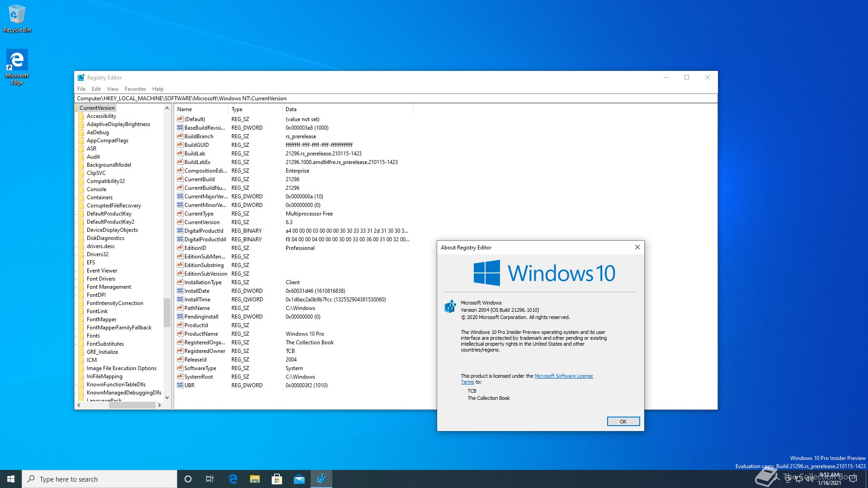Select the (Default) value row
This screenshot has width=868, height=488.
pyautogui.click(x=294, y=119)
